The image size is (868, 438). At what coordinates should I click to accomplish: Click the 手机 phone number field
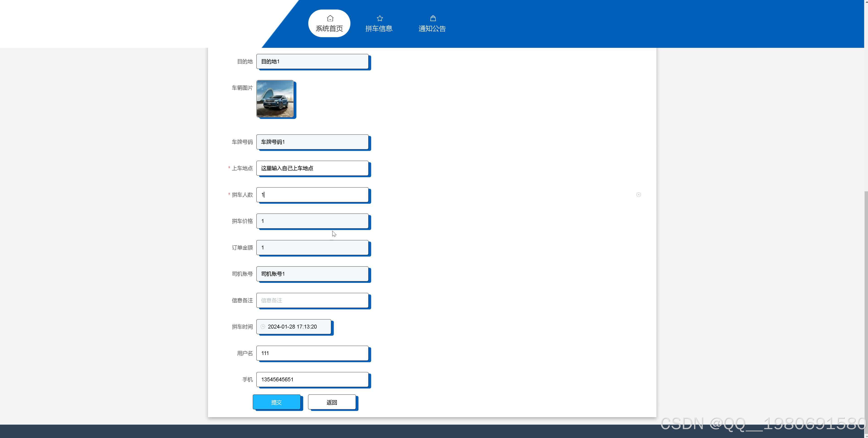coord(312,379)
